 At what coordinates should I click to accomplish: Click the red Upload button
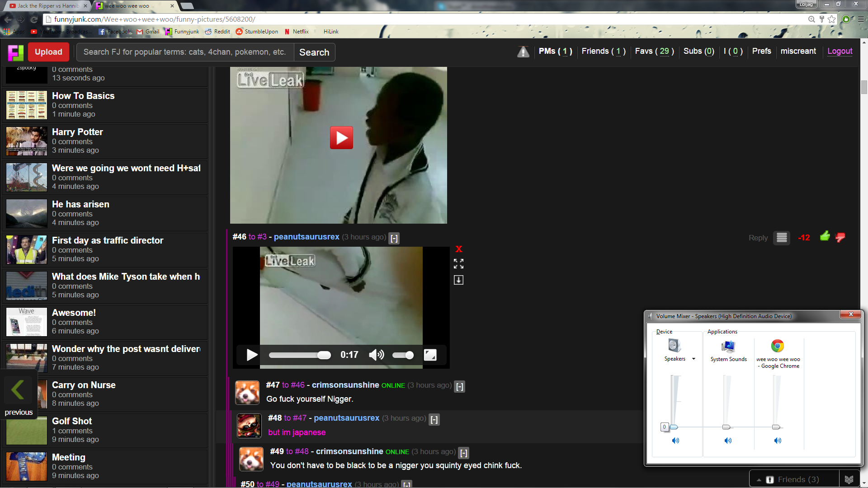click(48, 52)
